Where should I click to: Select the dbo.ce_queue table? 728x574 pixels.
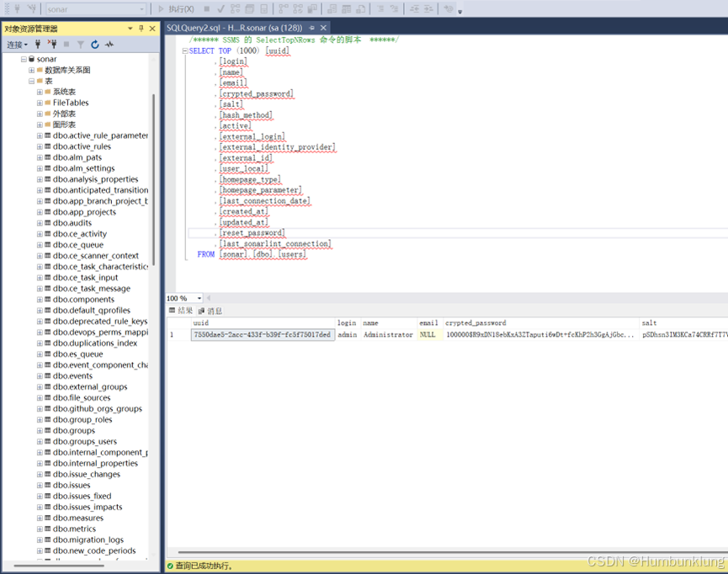tap(78, 245)
